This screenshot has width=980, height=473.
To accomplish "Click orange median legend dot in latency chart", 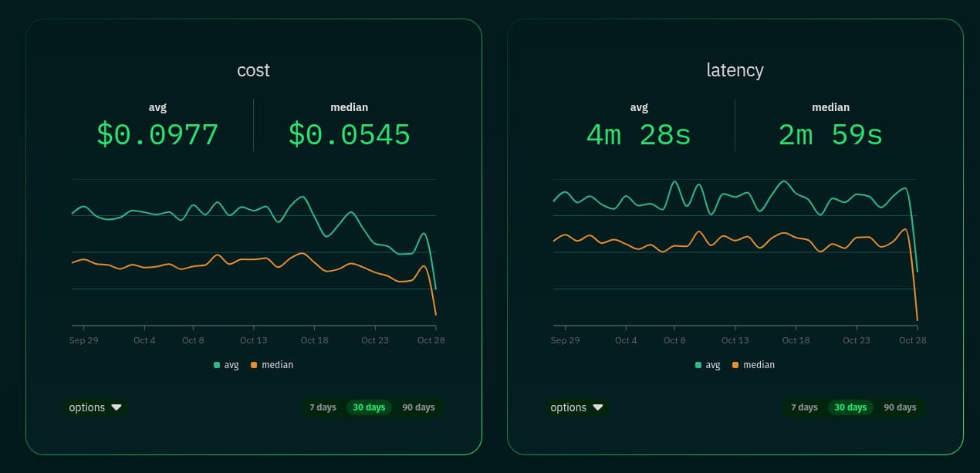I will click(735, 365).
